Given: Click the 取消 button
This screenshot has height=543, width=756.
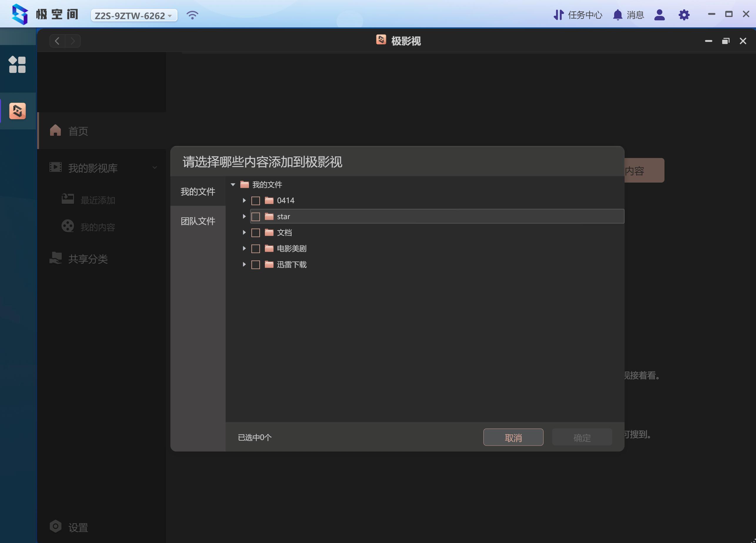Looking at the screenshot, I should pyautogui.click(x=513, y=437).
